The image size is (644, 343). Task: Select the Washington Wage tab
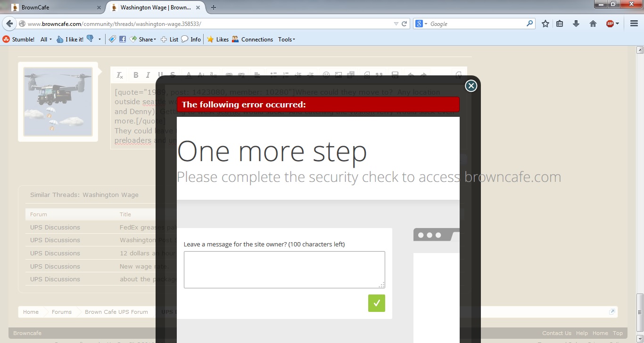[x=156, y=7]
